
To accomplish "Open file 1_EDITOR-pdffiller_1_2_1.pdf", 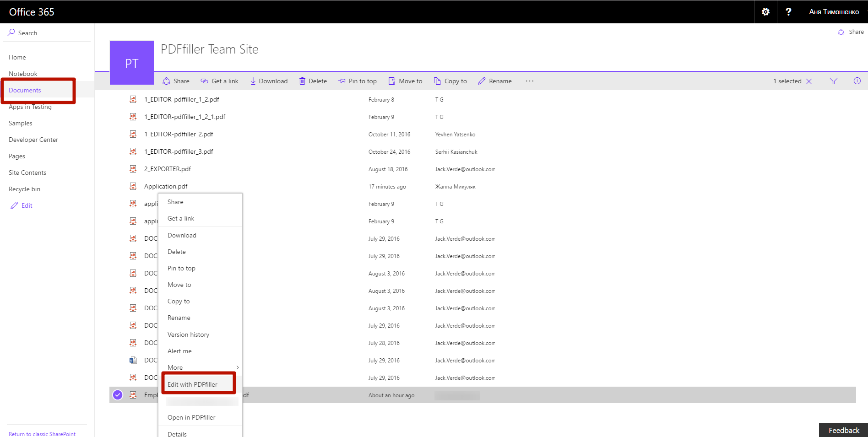I will click(x=185, y=117).
